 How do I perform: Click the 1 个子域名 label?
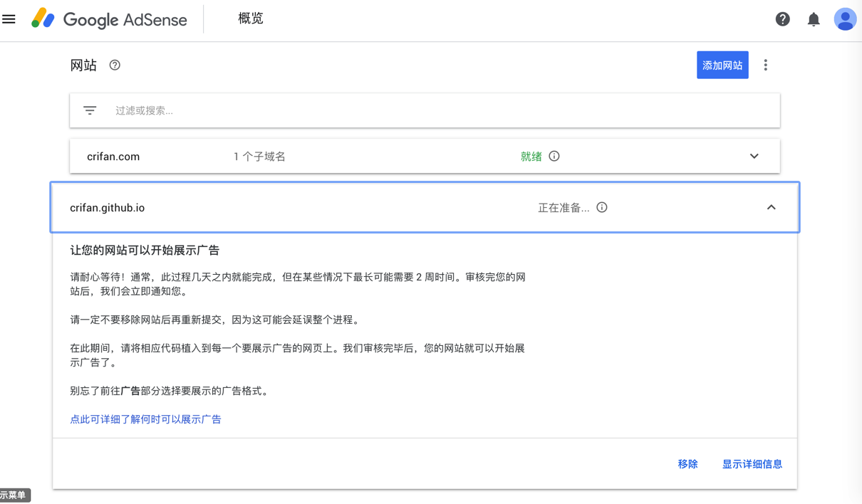(x=259, y=157)
